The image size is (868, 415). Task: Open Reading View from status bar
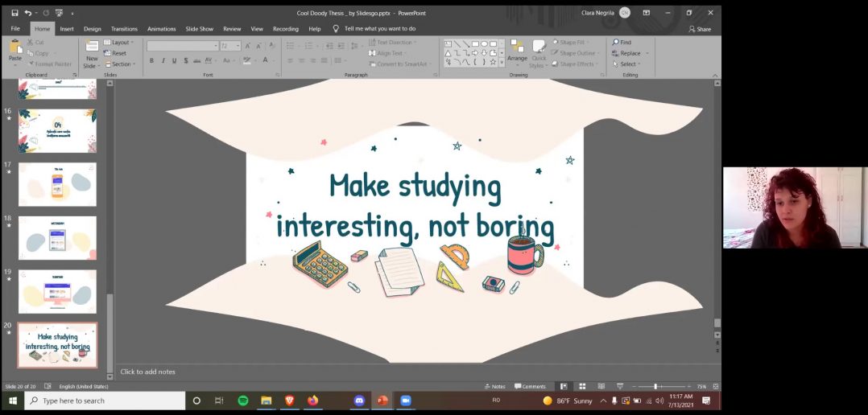[601, 386]
